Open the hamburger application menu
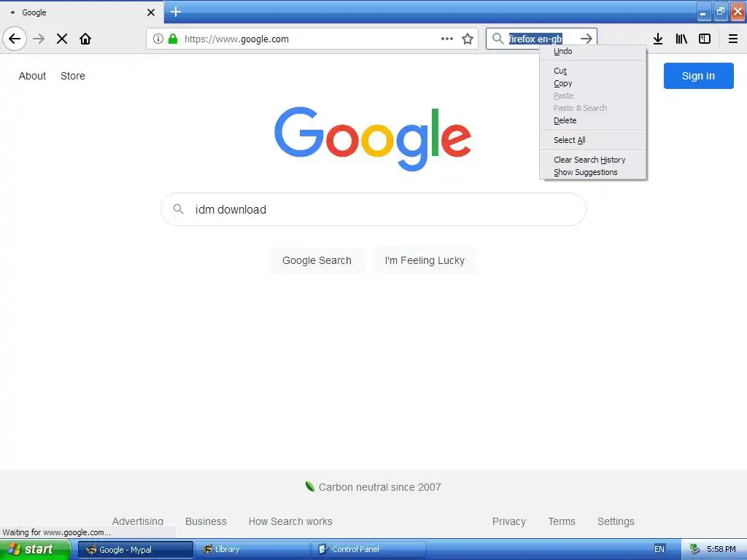The height and width of the screenshot is (560, 747). [732, 39]
